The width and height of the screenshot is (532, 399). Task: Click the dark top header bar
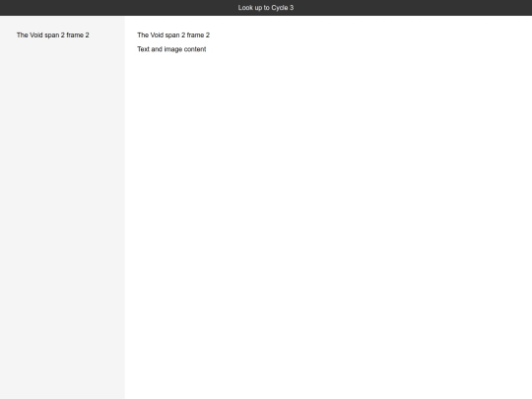266,8
